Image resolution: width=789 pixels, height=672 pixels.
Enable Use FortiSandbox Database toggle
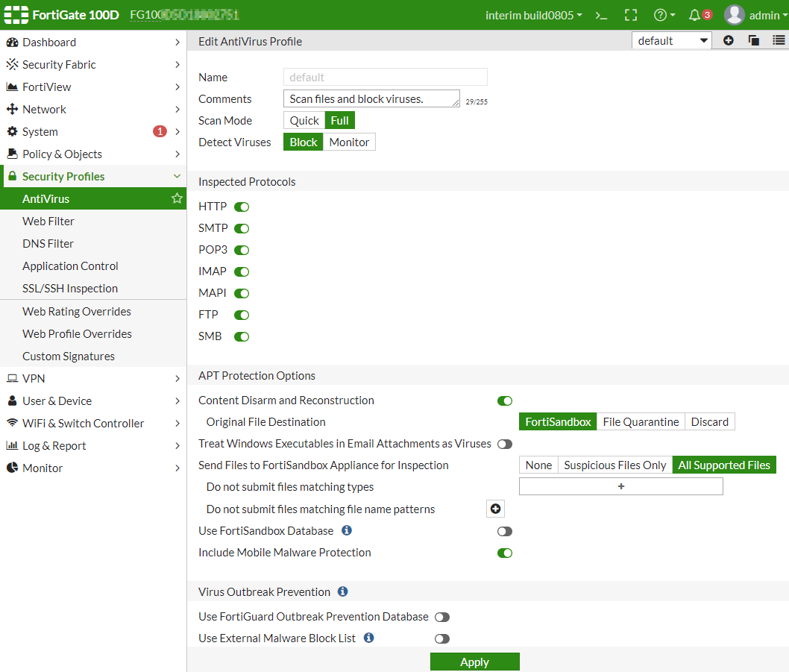(505, 532)
